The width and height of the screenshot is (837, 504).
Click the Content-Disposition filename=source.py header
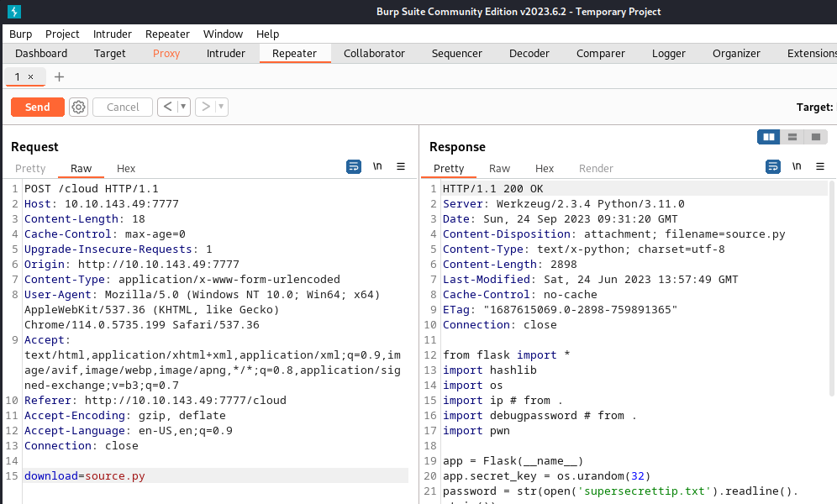coord(613,234)
